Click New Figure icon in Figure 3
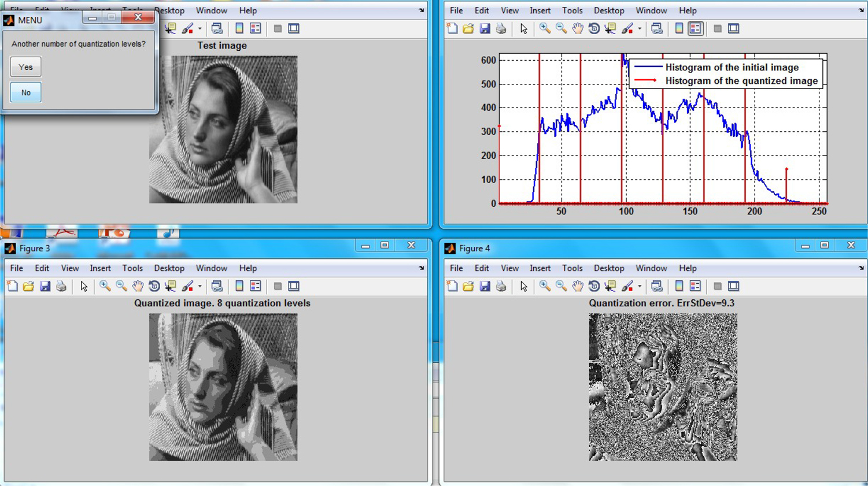The width and height of the screenshot is (868, 486). tap(12, 286)
